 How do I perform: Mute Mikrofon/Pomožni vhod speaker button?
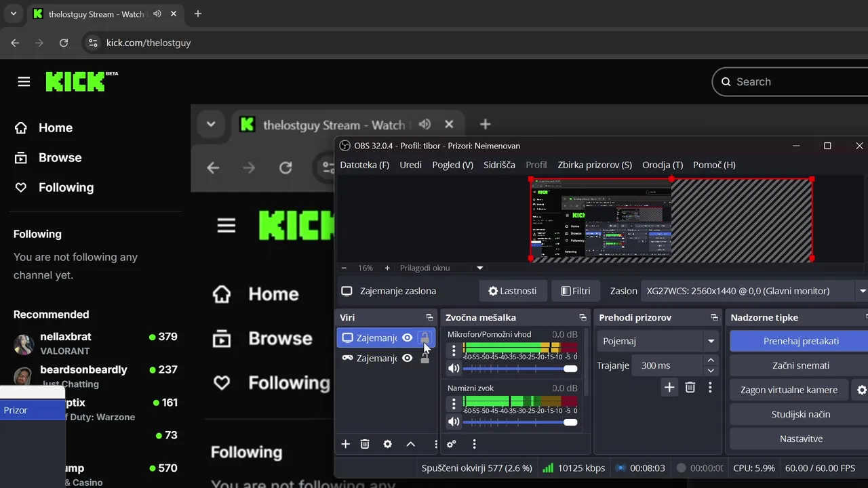click(454, 369)
